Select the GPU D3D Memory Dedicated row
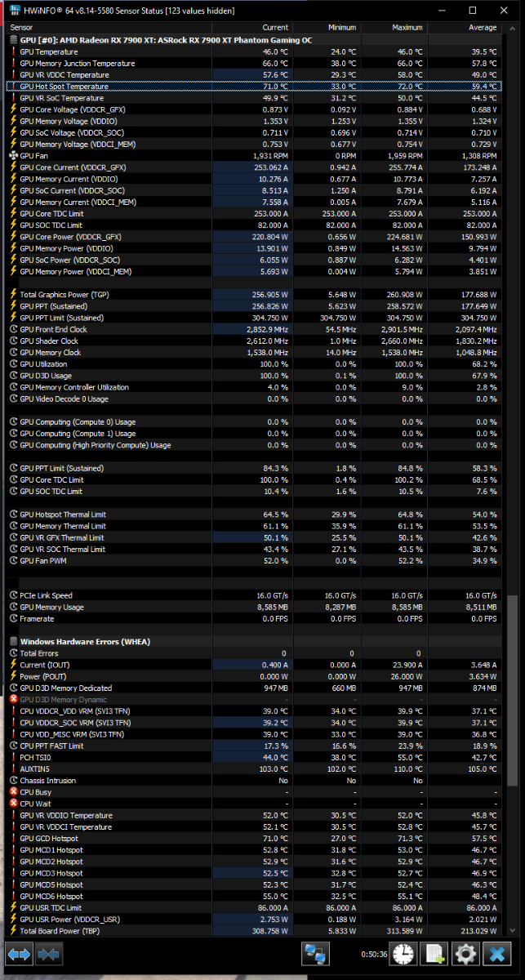This screenshot has width=525, height=980. click(256, 688)
